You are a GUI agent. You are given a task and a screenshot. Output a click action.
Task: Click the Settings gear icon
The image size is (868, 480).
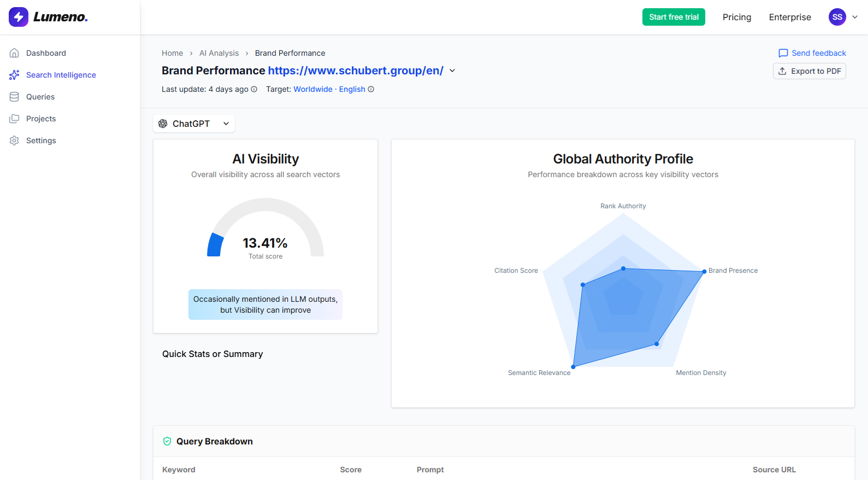(15, 141)
